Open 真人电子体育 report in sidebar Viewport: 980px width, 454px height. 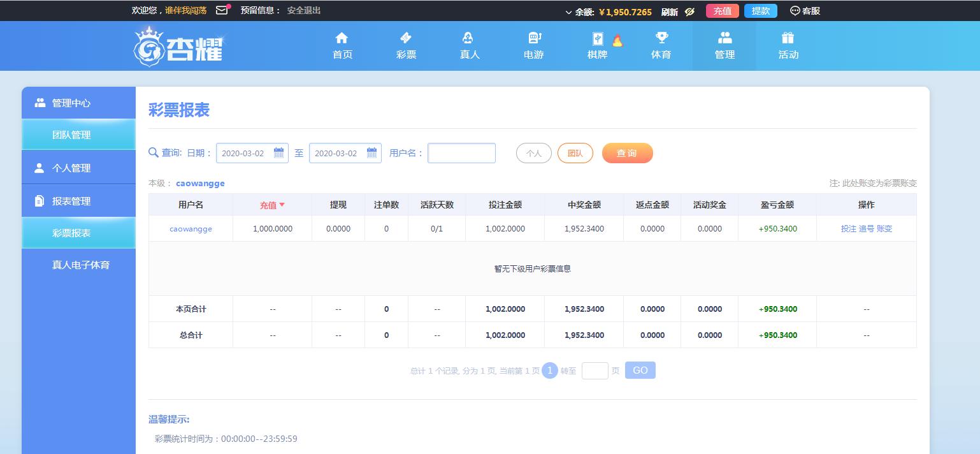pyautogui.click(x=81, y=265)
